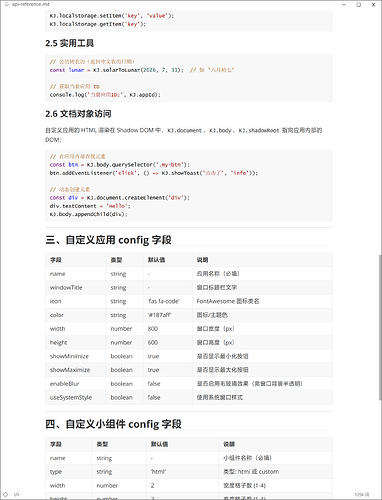The height and width of the screenshot is (500, 382).
Task: Place cursor in the 2.5 实用工具 heading
Action: click(x=70, y=43)
